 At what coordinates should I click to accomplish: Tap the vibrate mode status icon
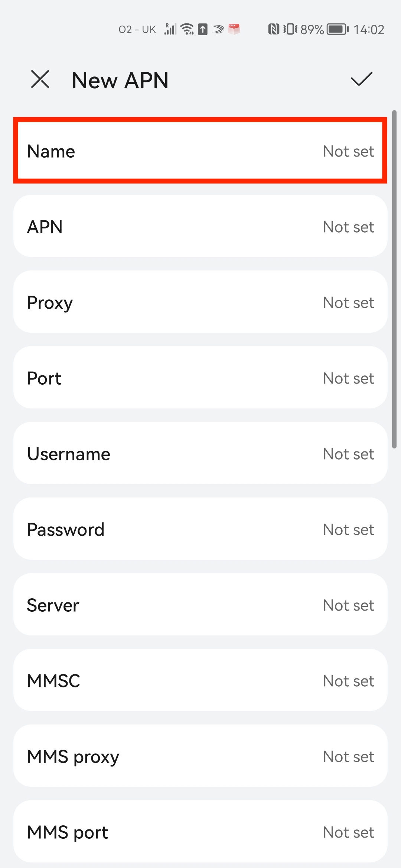tap(290, 29)
